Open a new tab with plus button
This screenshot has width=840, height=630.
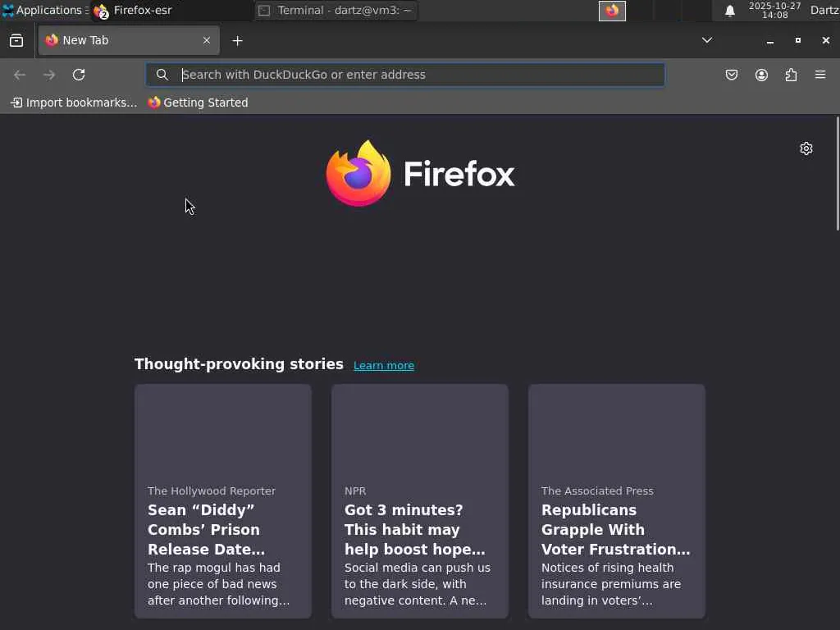pyautogui.click(x=237, y=41)
